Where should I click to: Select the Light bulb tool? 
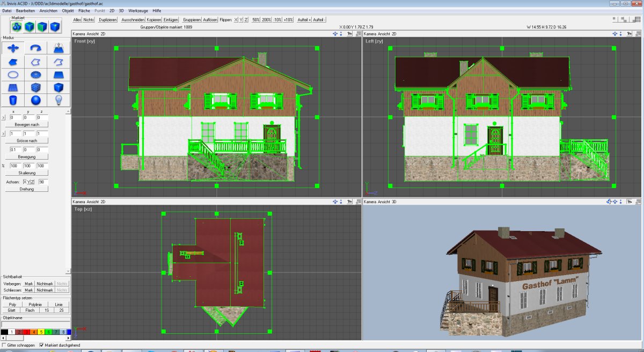point(58,100)
